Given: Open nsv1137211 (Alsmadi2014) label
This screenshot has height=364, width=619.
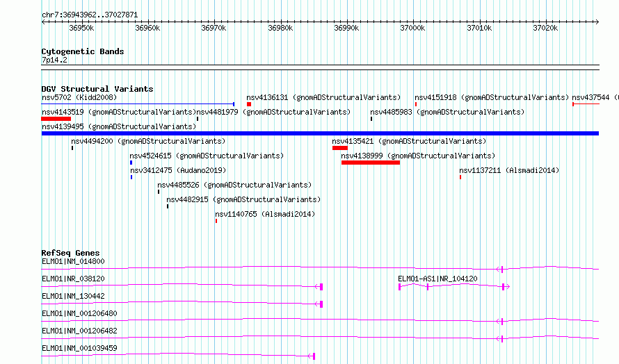Looking at the screenshot, I should (x=509, y=170).
